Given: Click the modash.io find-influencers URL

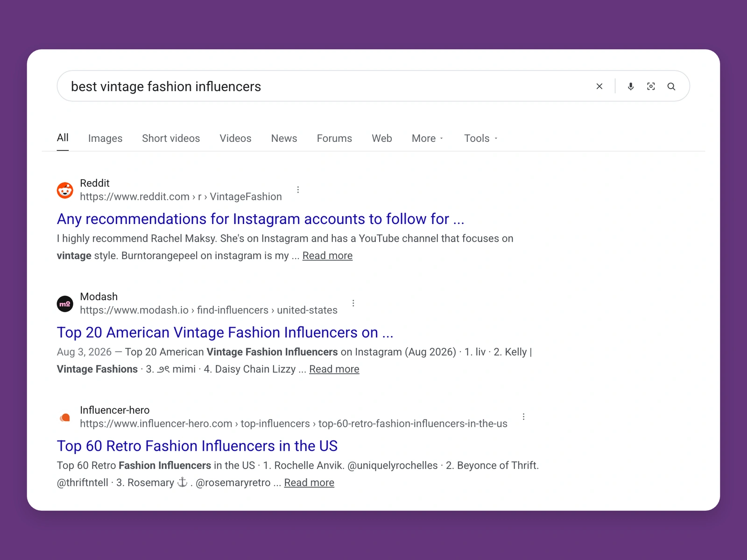Looking at the screenshot, I should point(209,310).
